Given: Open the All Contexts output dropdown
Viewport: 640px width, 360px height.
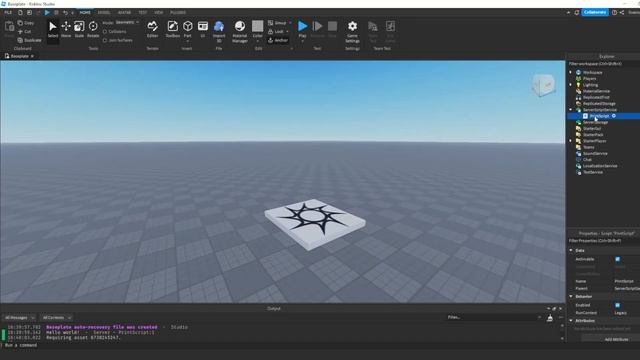Looking at the screenshot, I should click(x=57, y=318).
